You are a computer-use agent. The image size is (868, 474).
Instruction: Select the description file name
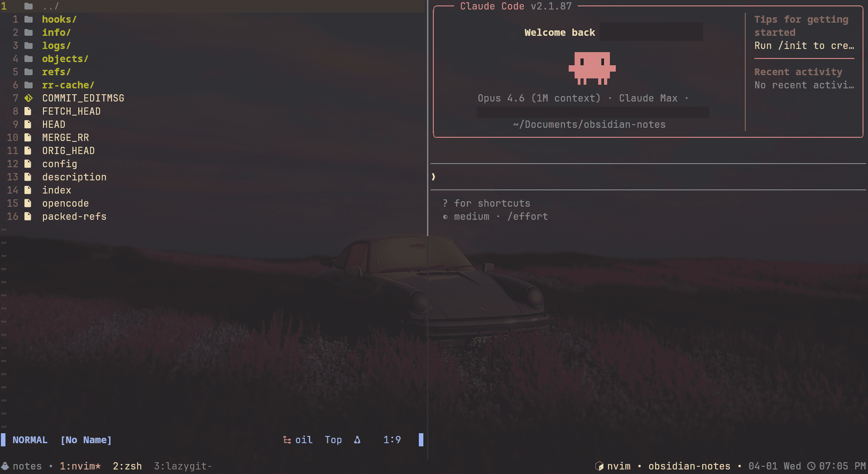74,177
